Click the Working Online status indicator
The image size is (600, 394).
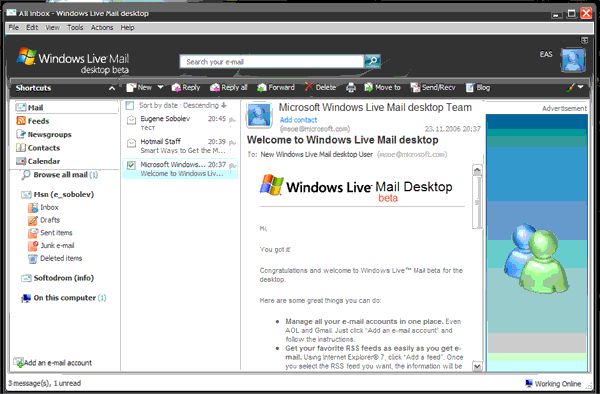(553, 384)
